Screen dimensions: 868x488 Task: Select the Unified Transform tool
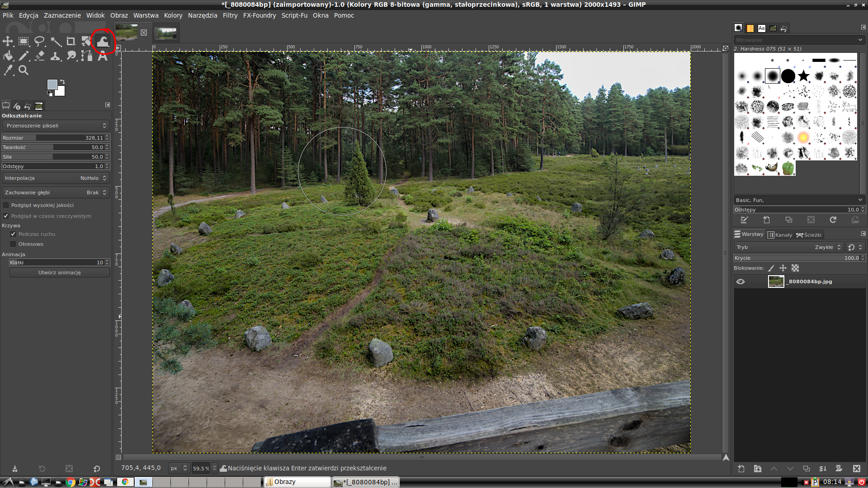click(x=86, y=42)
